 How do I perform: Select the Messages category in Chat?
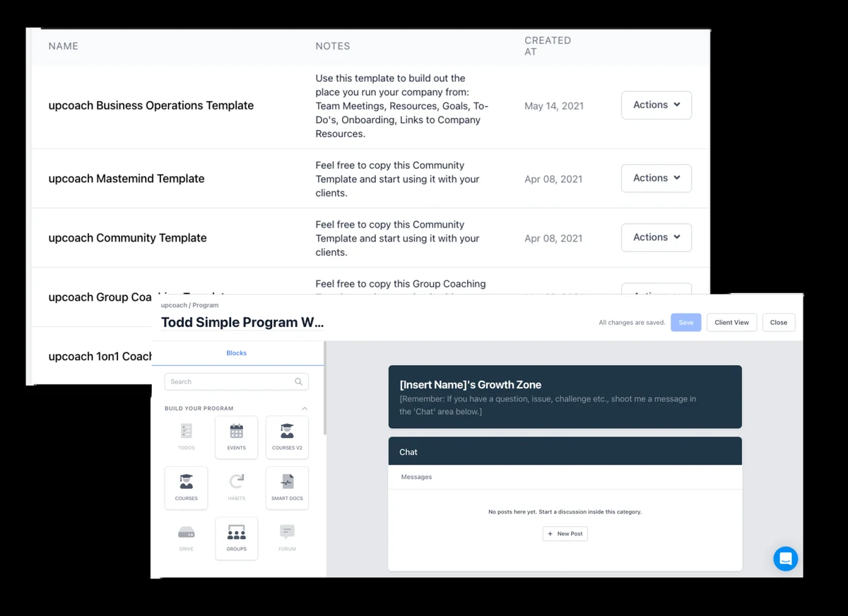(x=416, y=477)
